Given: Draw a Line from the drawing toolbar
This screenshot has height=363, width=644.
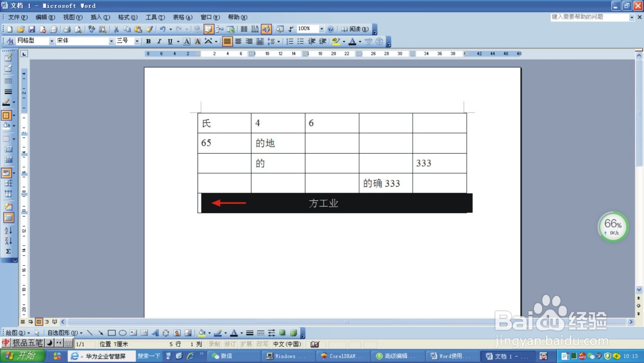Looking at the screenshot, I should pyautogui.click(x=90, y=333).
